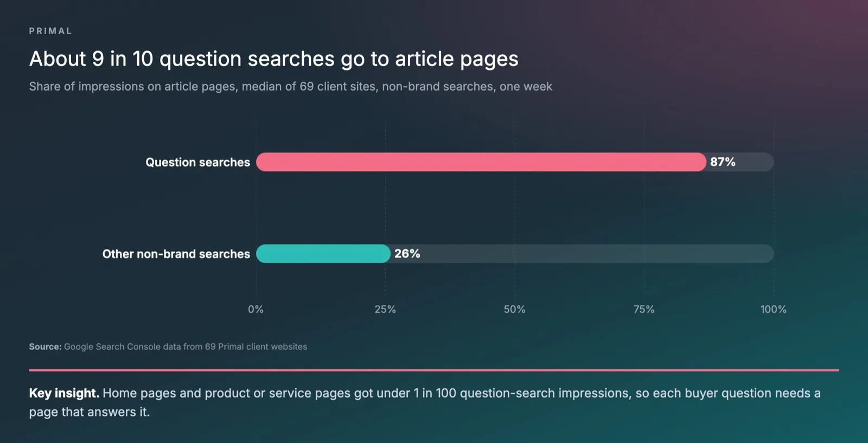The image size is (868, 443).
Task: Click the 100% axis label
Action: point(774,309)
